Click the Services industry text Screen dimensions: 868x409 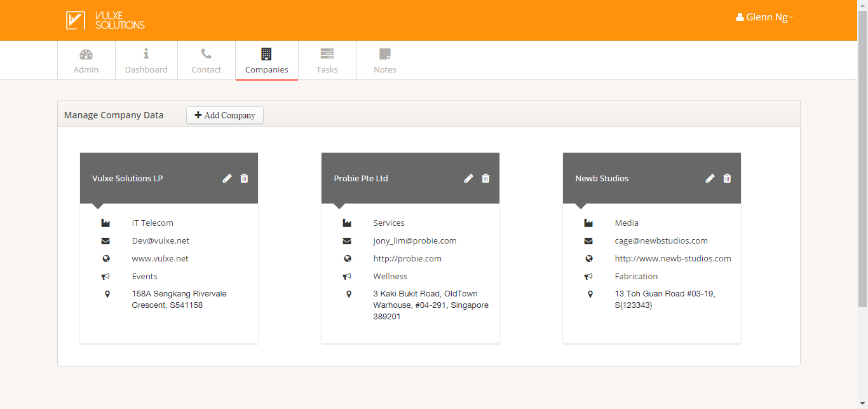pos(389,223)
